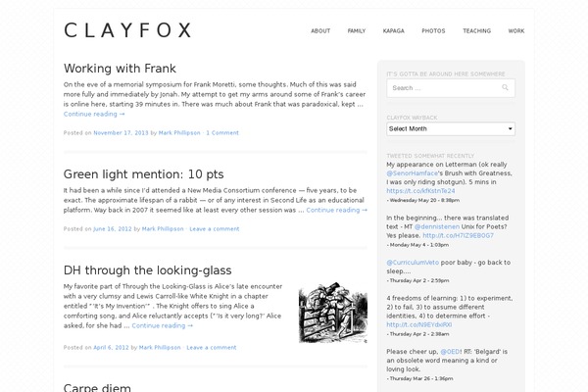Click Wednesday May 20 tweet timestamp
The height and width of the screenshot is (392, 588).
pos(424,200)
